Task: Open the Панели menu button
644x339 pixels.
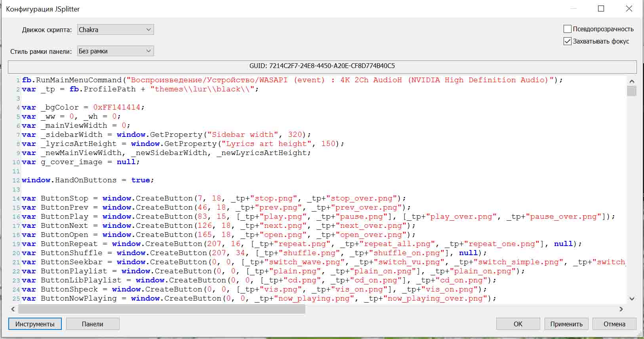Action: (93, 324)
